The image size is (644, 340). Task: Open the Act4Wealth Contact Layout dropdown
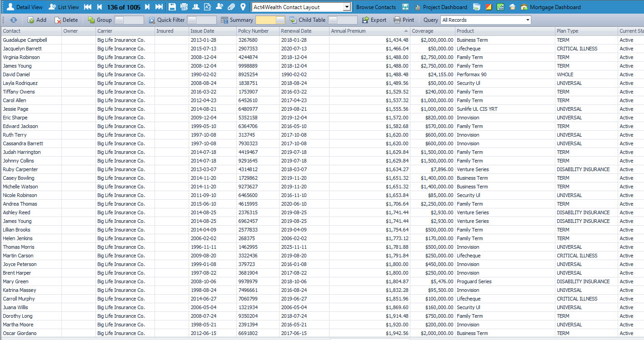(347, 7)
